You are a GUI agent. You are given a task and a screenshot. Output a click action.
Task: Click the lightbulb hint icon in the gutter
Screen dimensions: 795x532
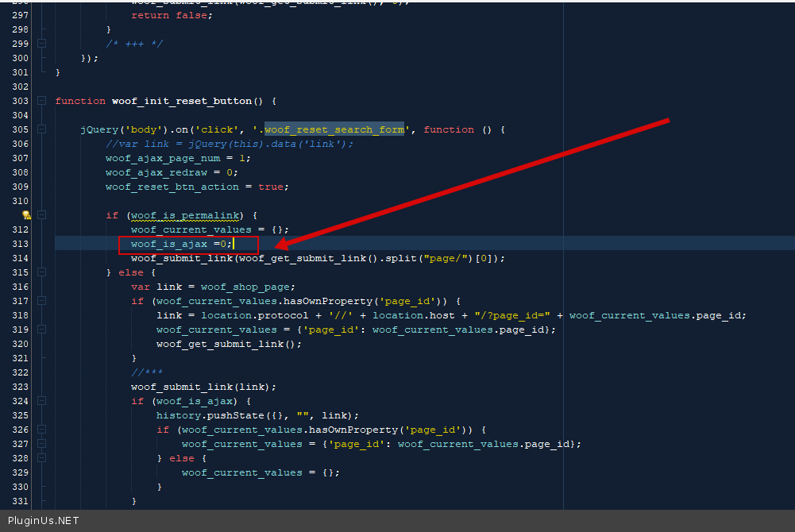click(26, 215)
